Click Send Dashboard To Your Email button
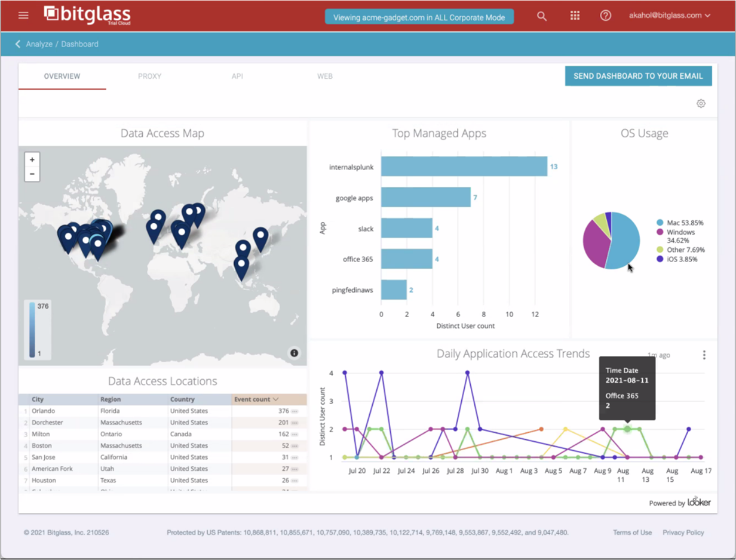Image resolution: width=736 pixels, height=560 pixels. [x=638, y=76]
